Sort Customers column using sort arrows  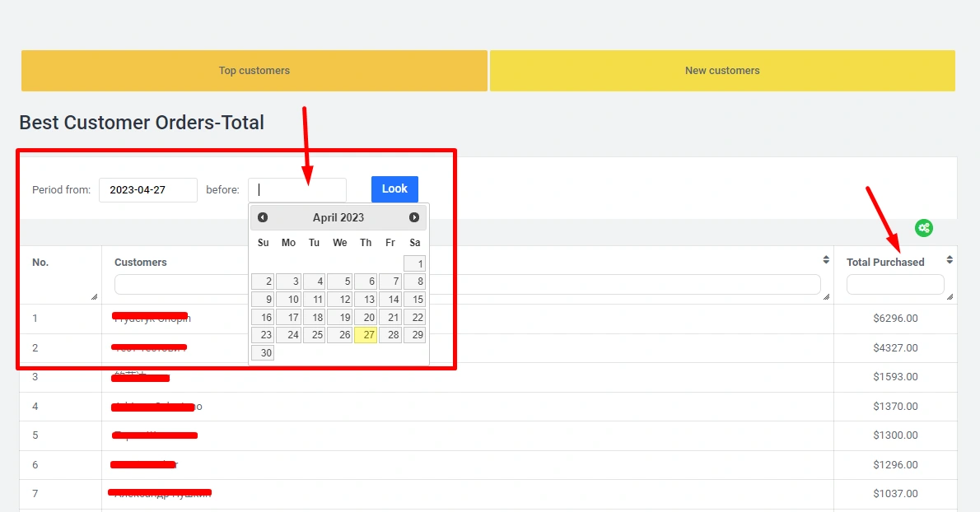(x=826, y=260)
